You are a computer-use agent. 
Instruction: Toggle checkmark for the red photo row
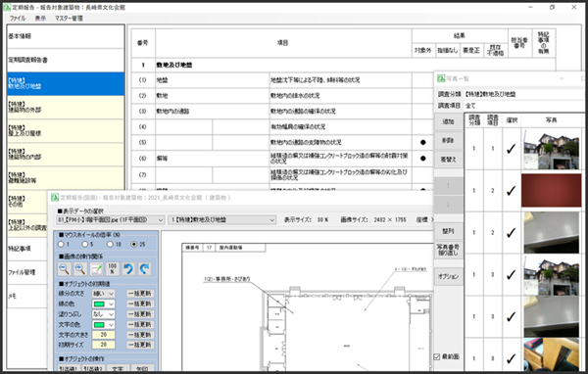pos(511,191)
